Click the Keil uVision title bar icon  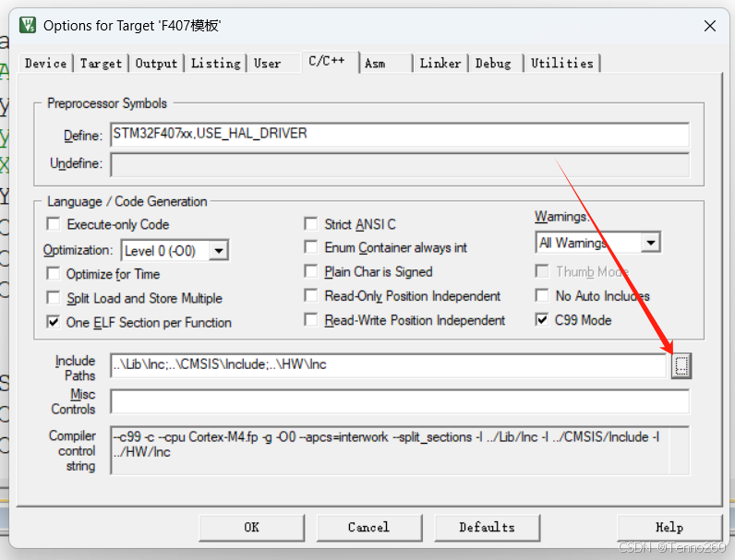click(x=28, y=25)
